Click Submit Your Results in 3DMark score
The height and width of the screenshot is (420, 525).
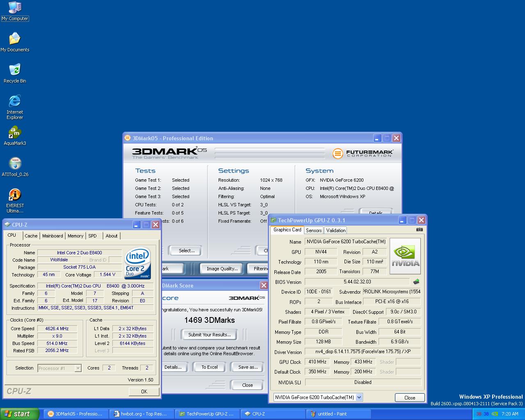209,335
